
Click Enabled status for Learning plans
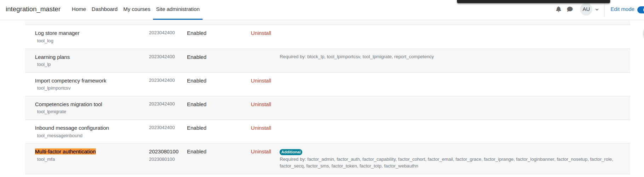tap(197, 57)
